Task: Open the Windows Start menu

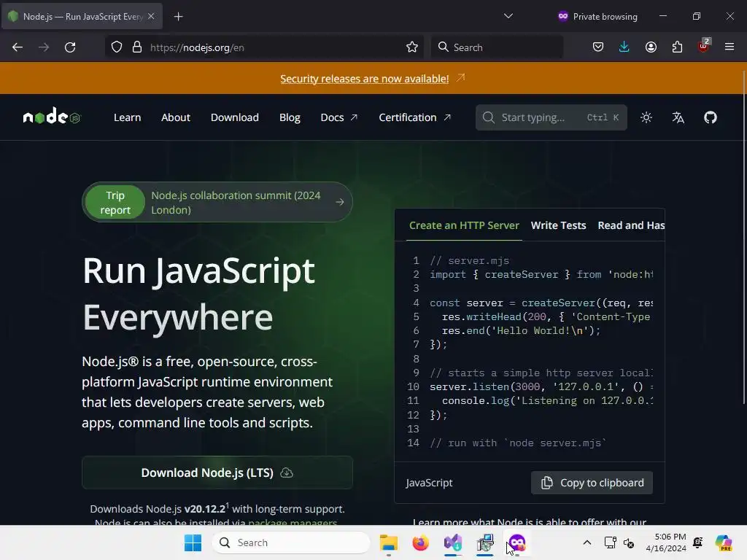Action: pos(193,542)
